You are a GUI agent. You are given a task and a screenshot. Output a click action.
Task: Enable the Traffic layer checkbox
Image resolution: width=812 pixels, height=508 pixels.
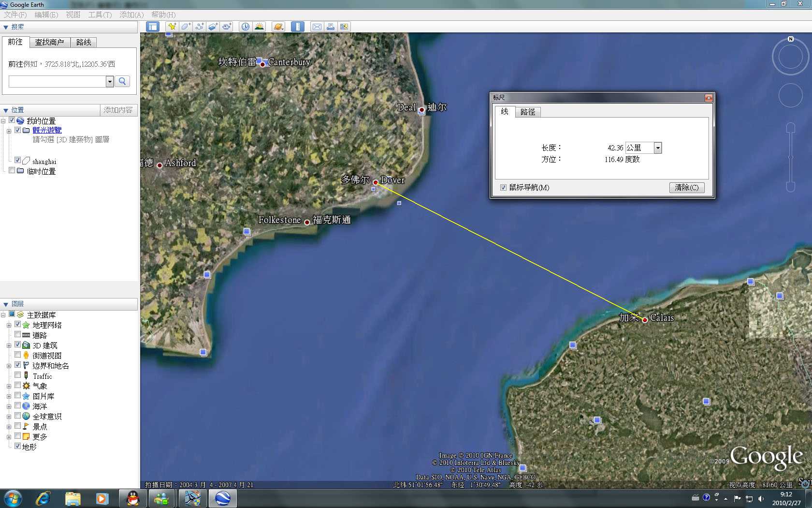click(18, 375)
